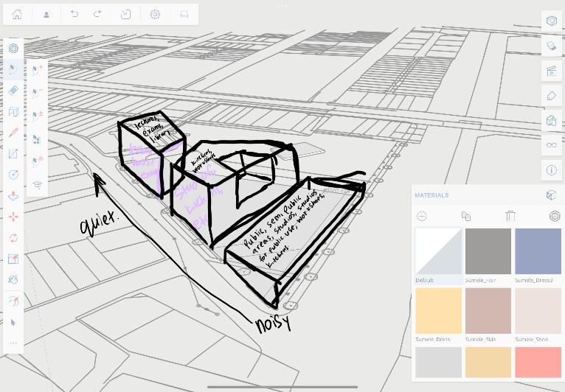The image size is (565, 392).
Task: Open the Scenes clapperboard panel
Action: point(552,71)
